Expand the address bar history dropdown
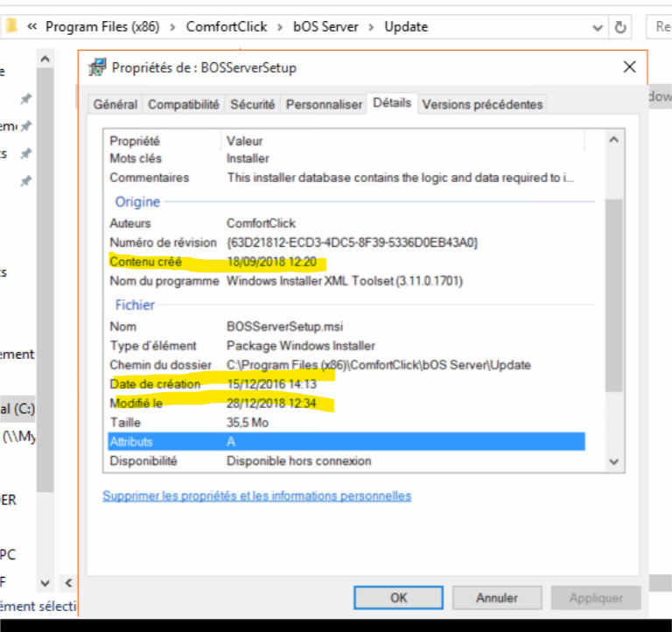Image resolution: width=672 pixels, height=632 pixels. [x=597, y=26]
